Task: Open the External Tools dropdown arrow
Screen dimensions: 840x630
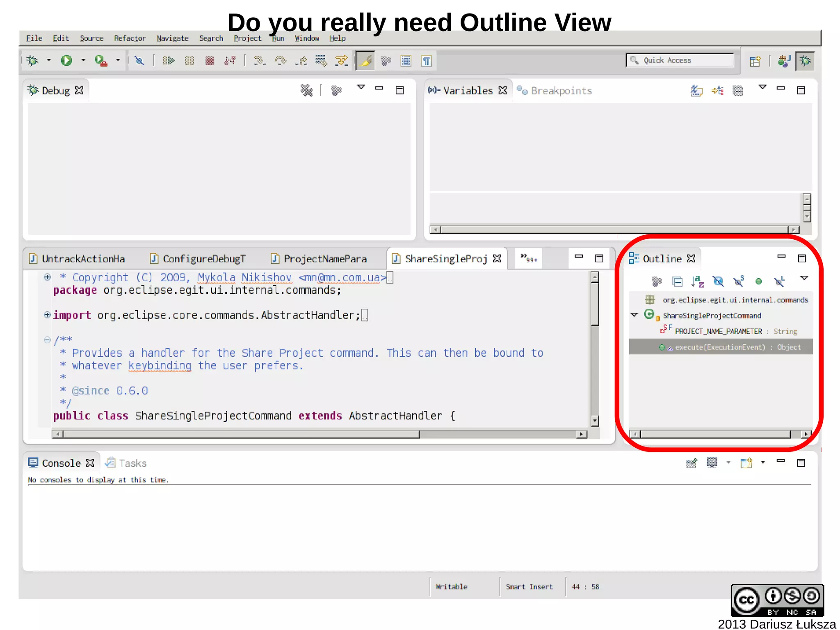Action: pyautogui.click(x=118, y=60)
